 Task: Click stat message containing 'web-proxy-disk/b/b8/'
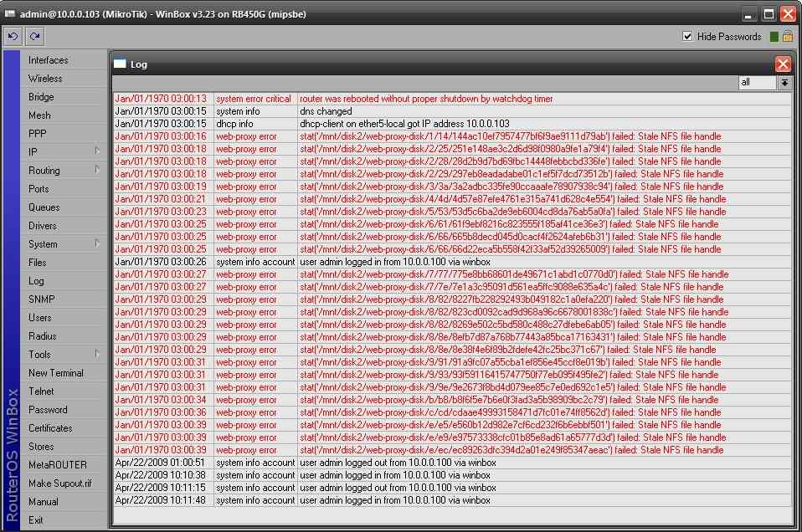(x=509, y=400)
